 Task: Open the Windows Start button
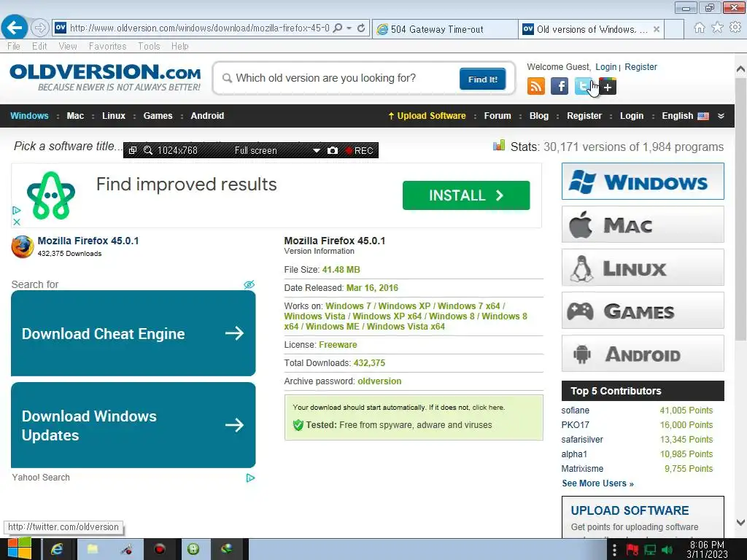click(x=19, y=549)
